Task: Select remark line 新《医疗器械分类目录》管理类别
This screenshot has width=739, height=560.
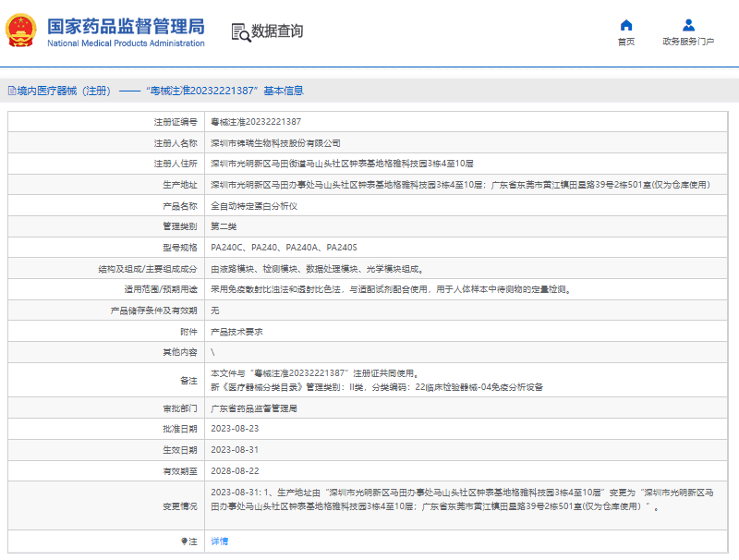Action: [377, 387]
